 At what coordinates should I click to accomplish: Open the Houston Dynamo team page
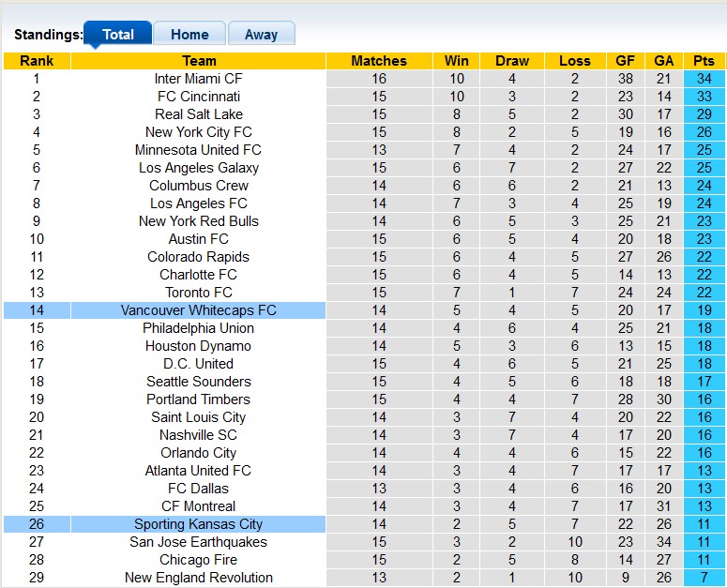point(199,346)
